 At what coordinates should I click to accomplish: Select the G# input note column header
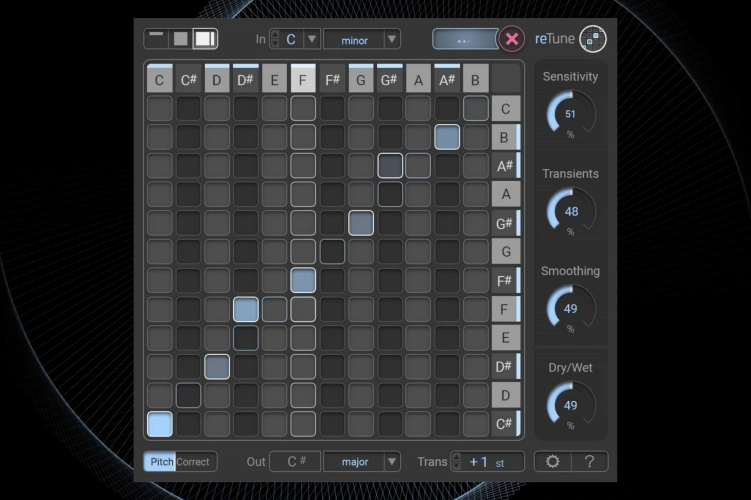tap(390, 79)
